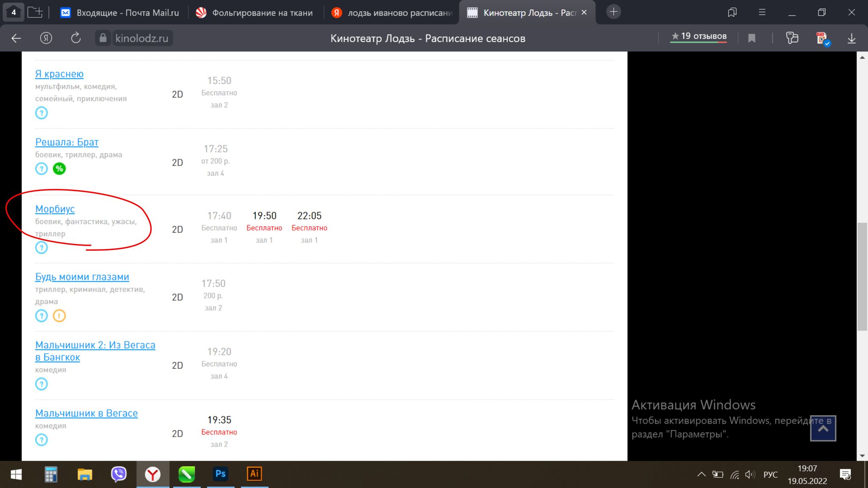Open the Будь моими глазами movie link
The height and width of the screenshot is (488, 868).
(x=82, y=277)
